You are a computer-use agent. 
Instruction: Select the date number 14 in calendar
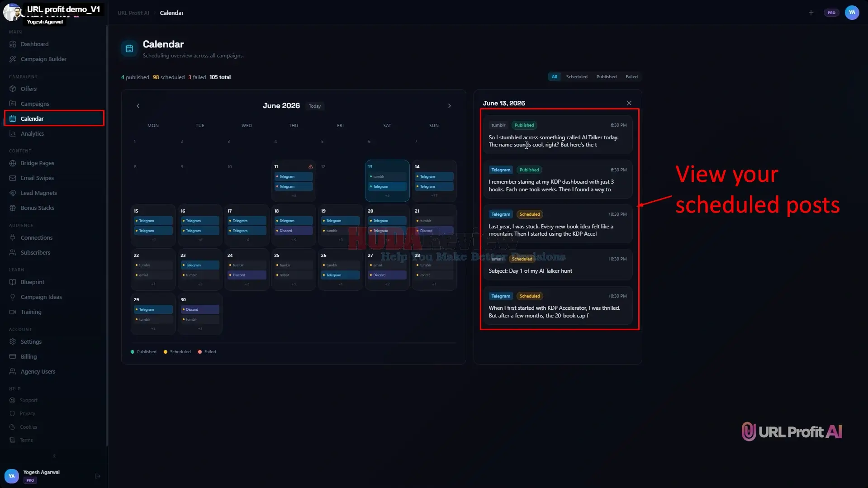[x=417, y=167]
